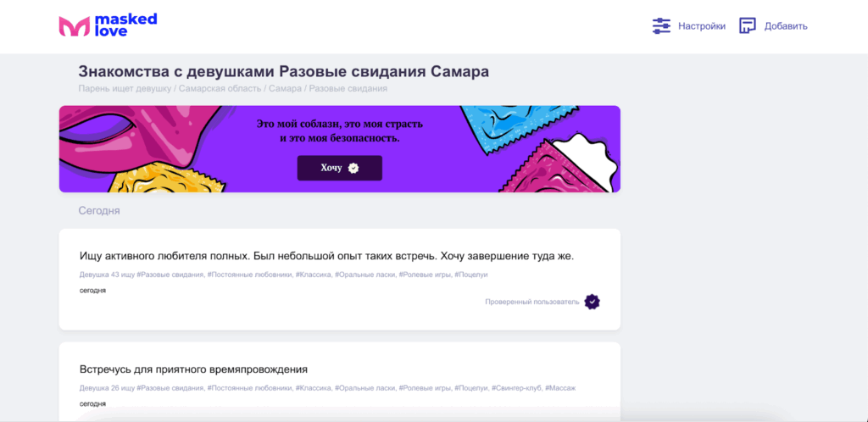The image size is (868, 422).
Task: Open breadcrumb Парень ищет девушку
Action: click(125, 88)
